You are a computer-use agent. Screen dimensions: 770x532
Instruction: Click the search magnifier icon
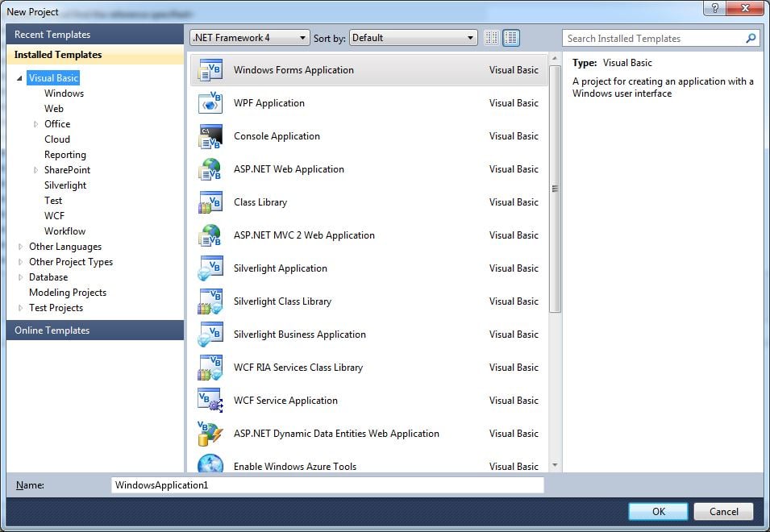751,38
